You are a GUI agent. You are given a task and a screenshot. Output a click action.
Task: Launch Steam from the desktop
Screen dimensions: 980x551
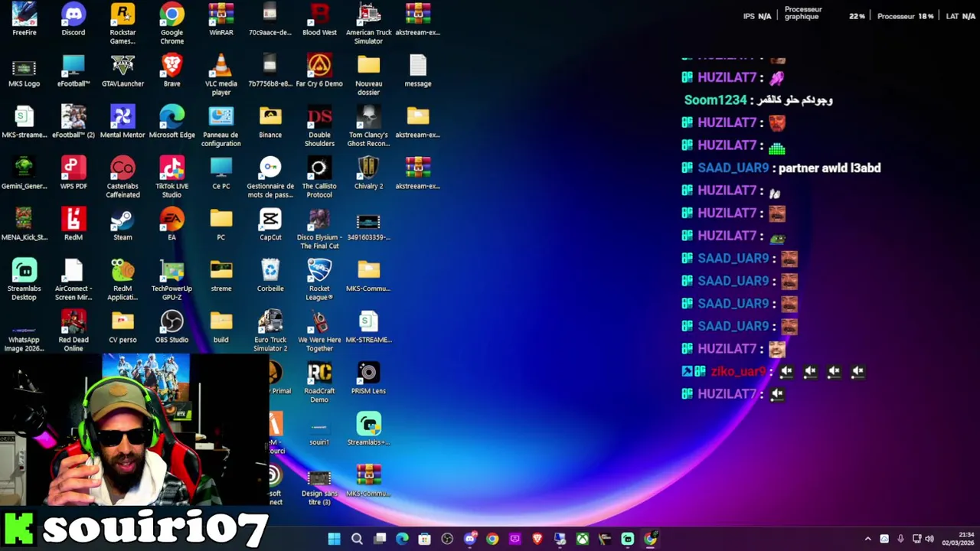(x=122, y=224)
